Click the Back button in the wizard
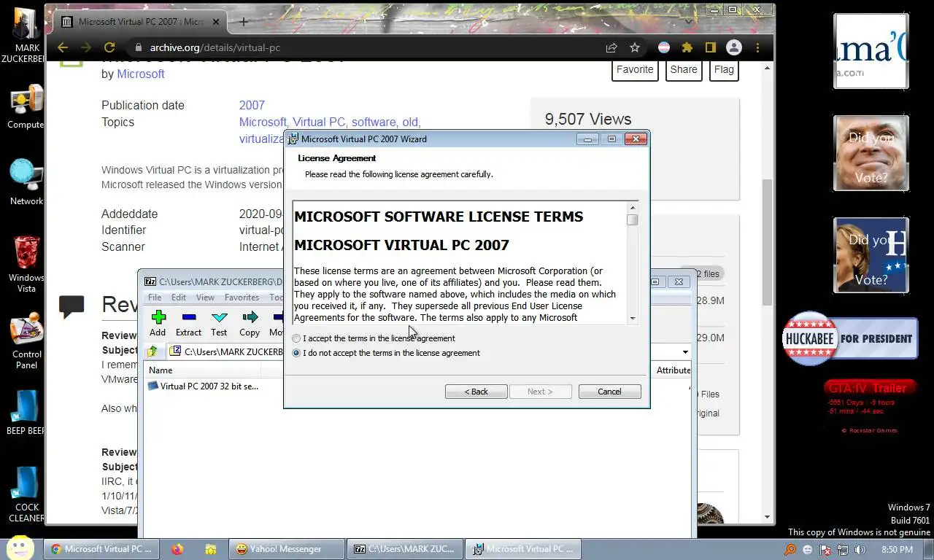934x560 pixels. pos(476,392)
